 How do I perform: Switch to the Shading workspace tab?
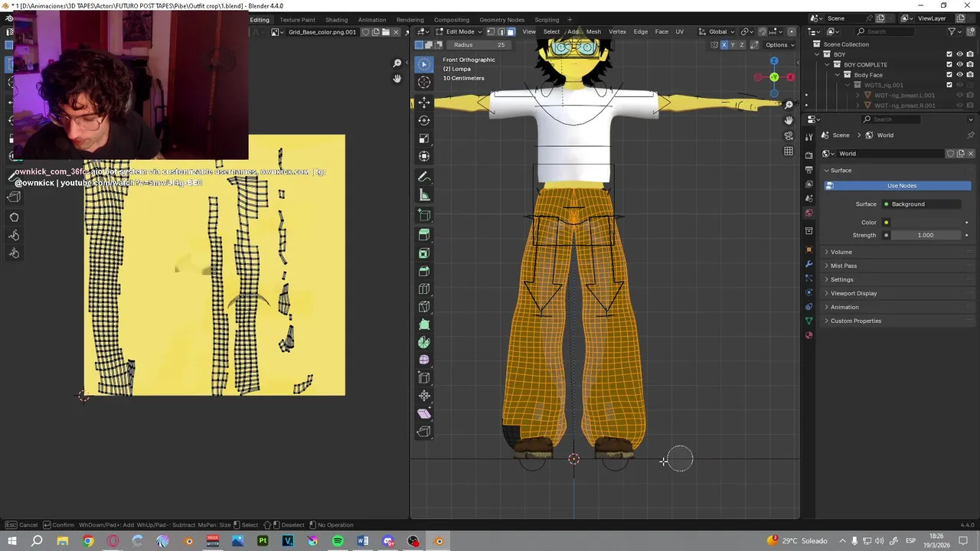[x=336, y=20]
